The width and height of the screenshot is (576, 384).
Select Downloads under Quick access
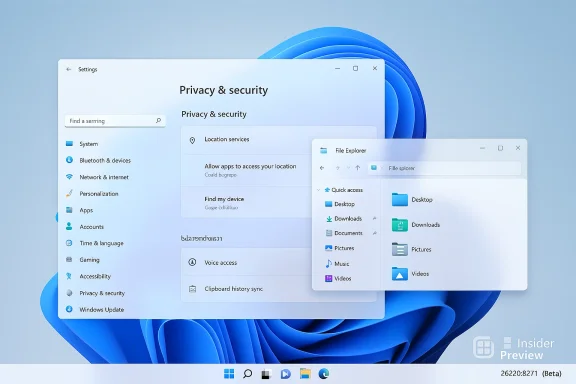tap(344, 219)
